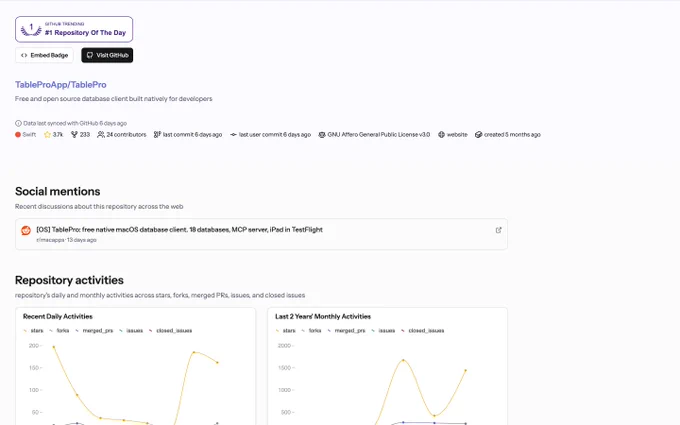Click the globe icon beside website
The image size is (680, 425).
[441, 134]
